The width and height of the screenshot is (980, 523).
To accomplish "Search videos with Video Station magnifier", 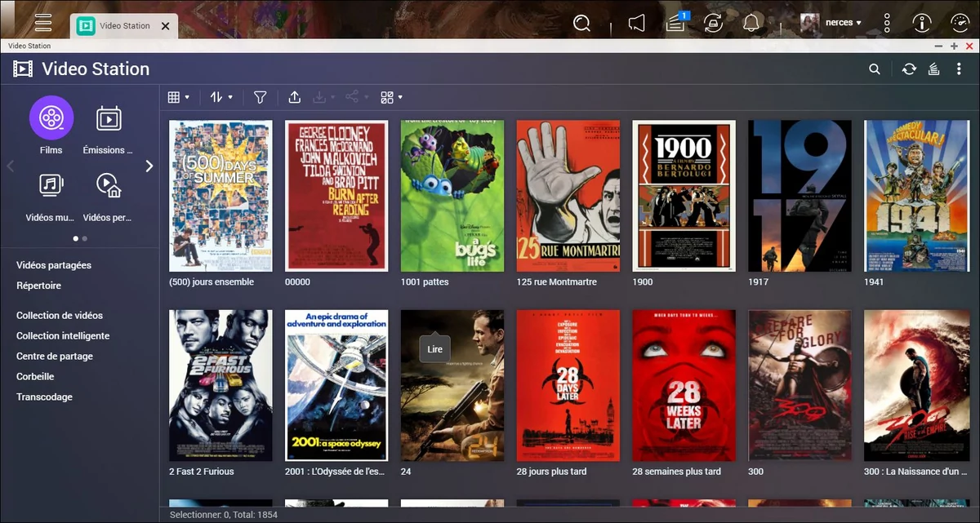I will [875, 69].
